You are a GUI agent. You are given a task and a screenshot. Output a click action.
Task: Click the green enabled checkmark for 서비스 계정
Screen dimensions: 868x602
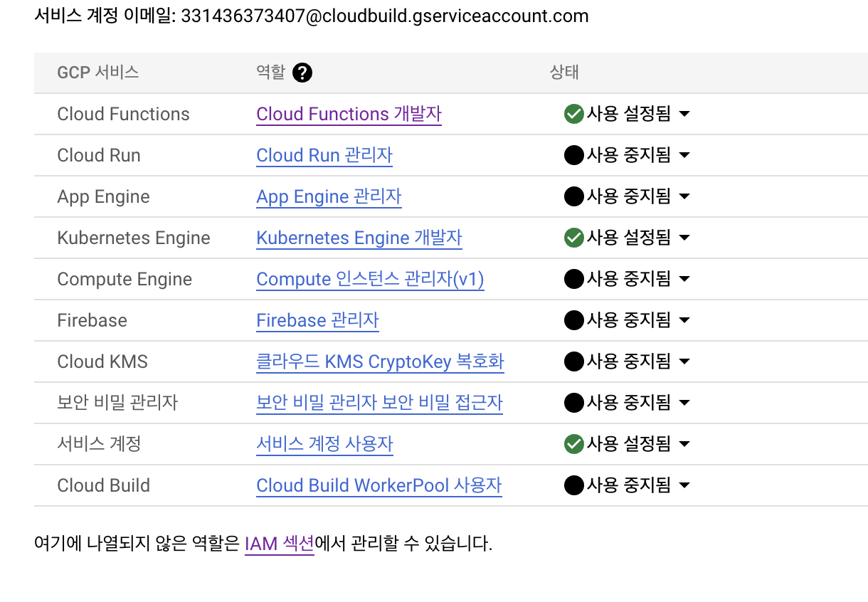click(x=573, y=444)
